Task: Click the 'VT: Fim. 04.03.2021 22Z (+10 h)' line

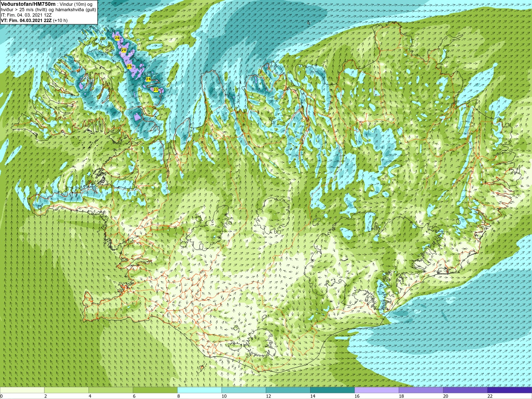Action: [34, 20]
